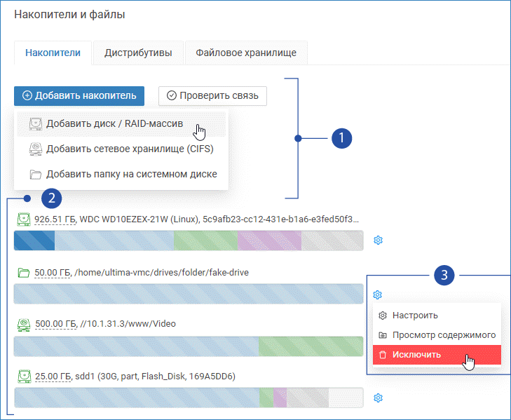Choose Добавить диск / RAID-массив

pos(114,124)
